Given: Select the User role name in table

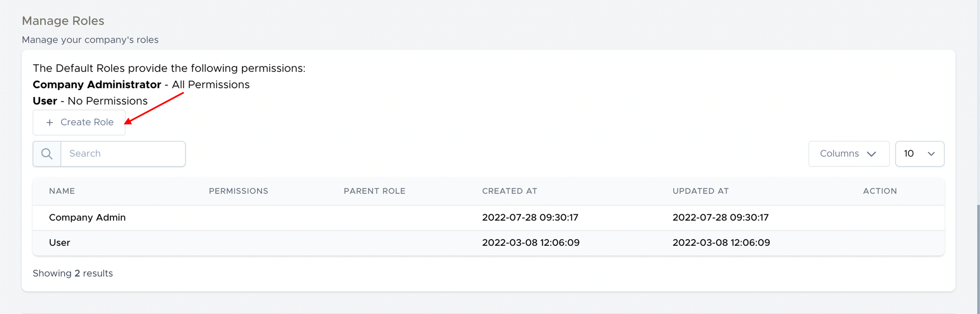Looking at the screenshot, I should pyautogui.click(x=59, y=243).
